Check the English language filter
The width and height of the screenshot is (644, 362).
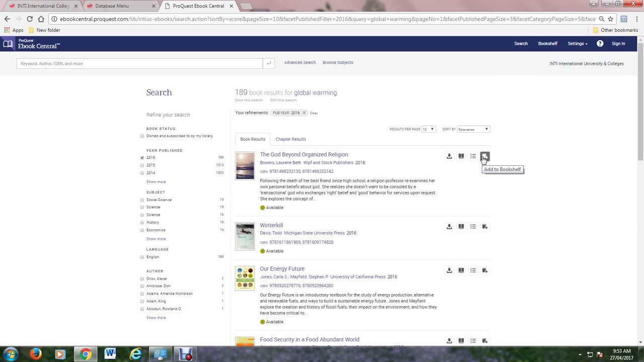point(142,257)
